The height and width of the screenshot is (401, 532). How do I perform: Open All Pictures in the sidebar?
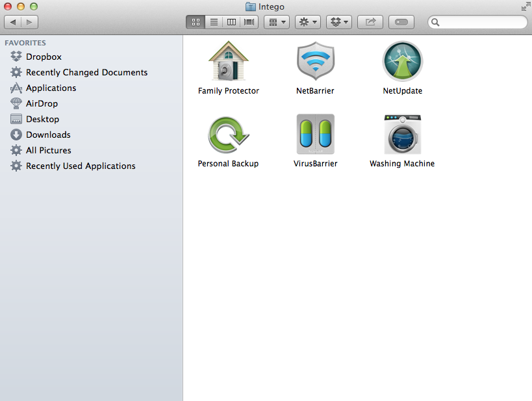coord(49,150)
